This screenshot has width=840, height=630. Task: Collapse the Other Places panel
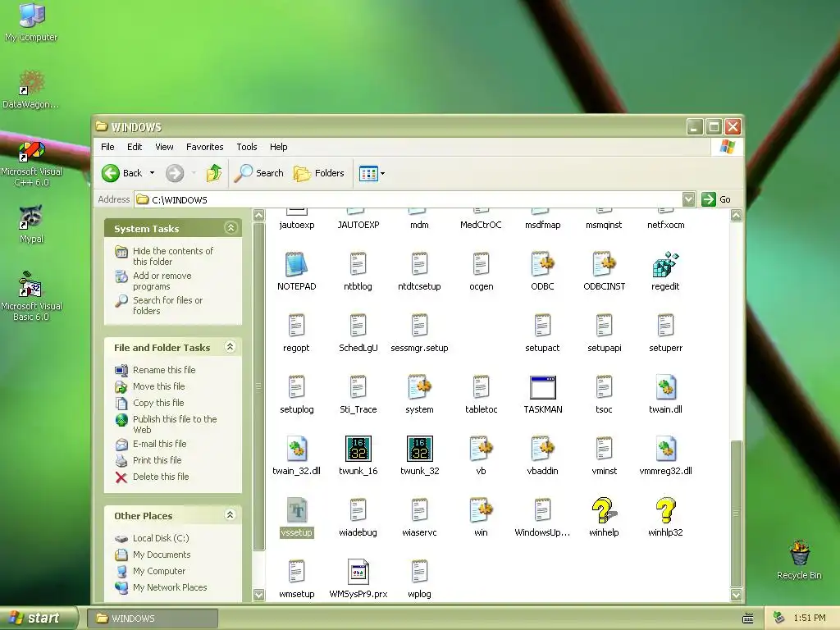coord(231,515)
